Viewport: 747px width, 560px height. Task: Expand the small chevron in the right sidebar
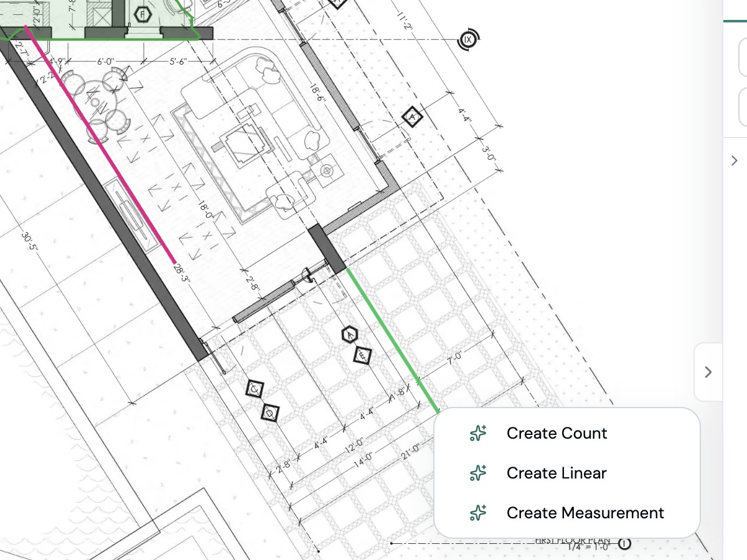coord(735,161)
